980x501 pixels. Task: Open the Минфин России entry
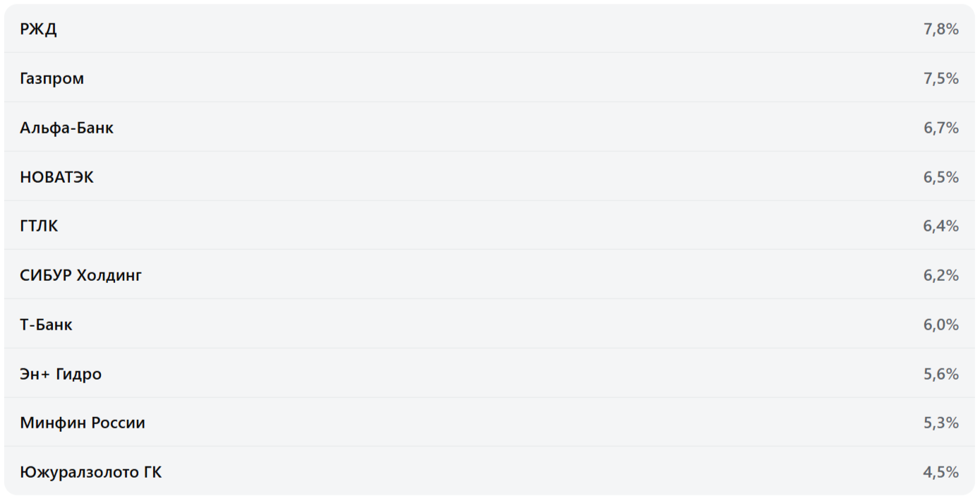coord(83,423)
